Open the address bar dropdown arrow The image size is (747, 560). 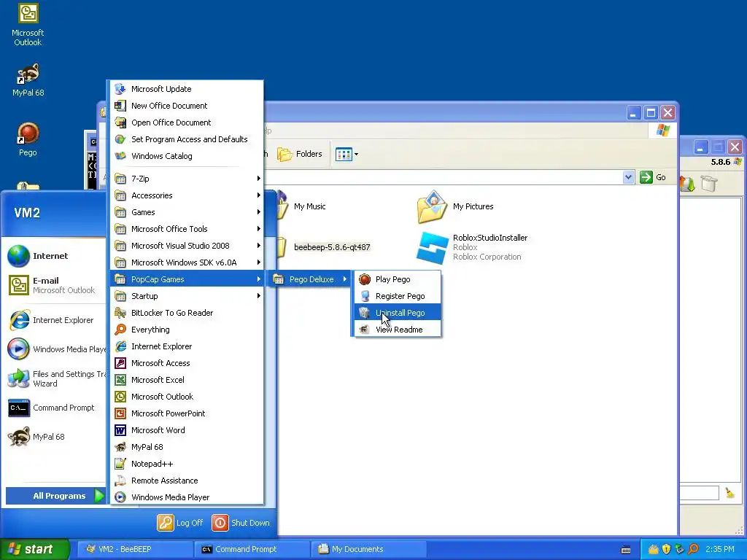click(x=628, y=177)
